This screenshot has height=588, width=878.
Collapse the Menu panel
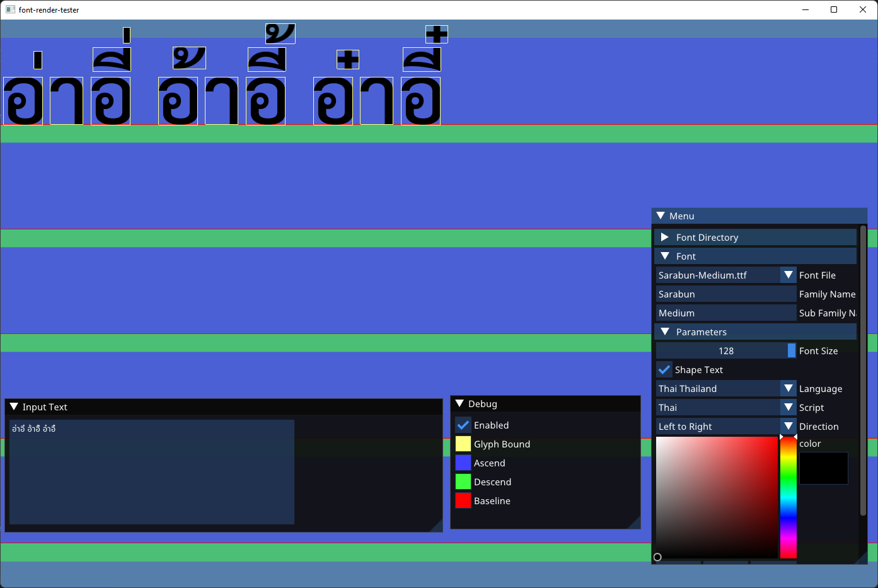[661, 216]
